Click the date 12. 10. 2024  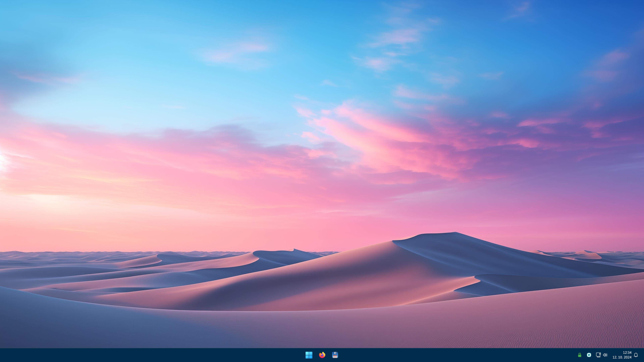pyautogui.click(x=622, y=357)
